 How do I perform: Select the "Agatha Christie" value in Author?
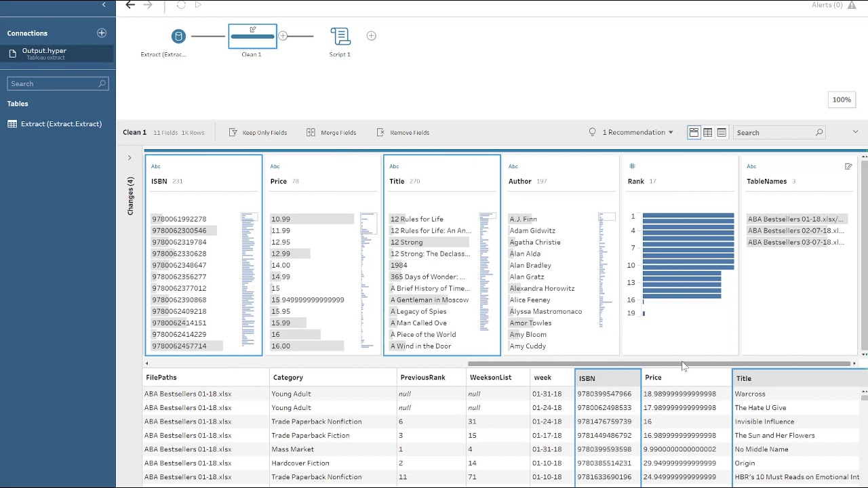[x=535, y=242]
